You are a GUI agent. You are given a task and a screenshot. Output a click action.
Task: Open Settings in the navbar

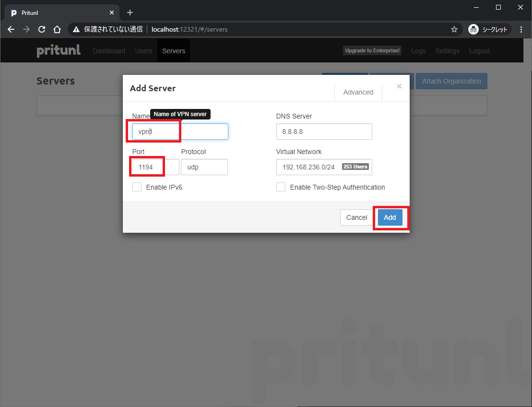447,51
